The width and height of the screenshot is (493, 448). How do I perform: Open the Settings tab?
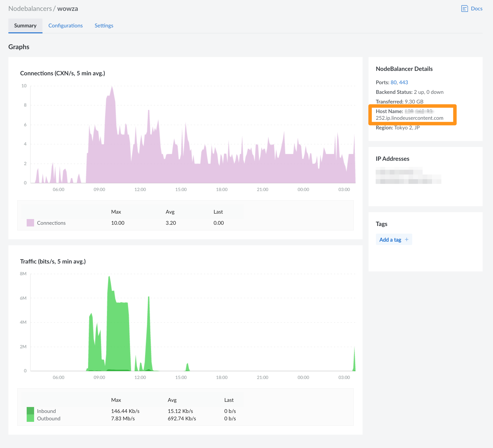coord(104,26)
